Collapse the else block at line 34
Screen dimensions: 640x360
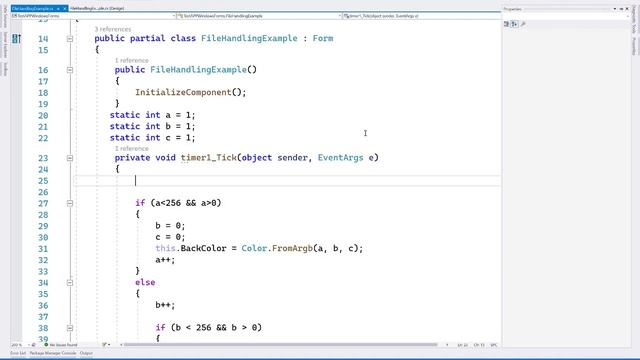pos(70,282)
